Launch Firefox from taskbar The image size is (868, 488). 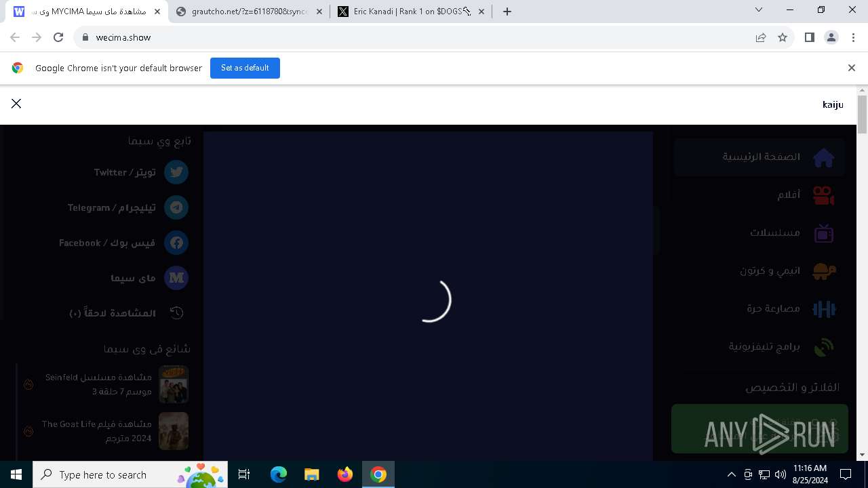(x=345, y=474)
